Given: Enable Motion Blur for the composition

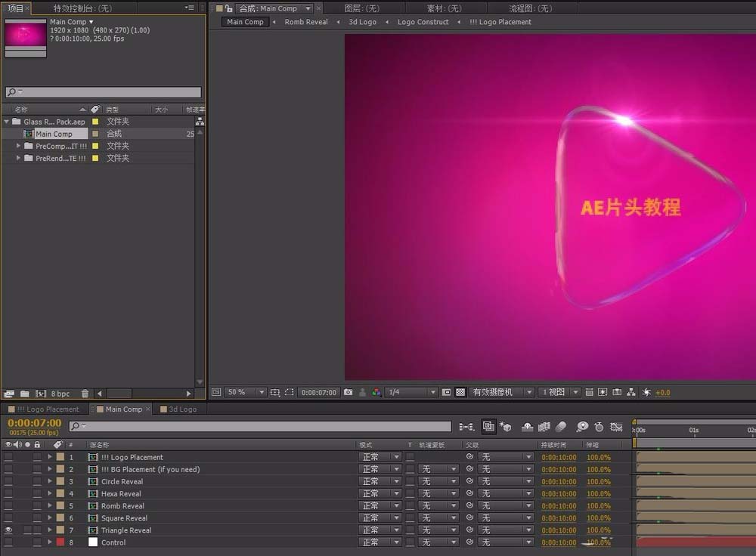Looking at the screenshot, I should click(x=560, y=427).
